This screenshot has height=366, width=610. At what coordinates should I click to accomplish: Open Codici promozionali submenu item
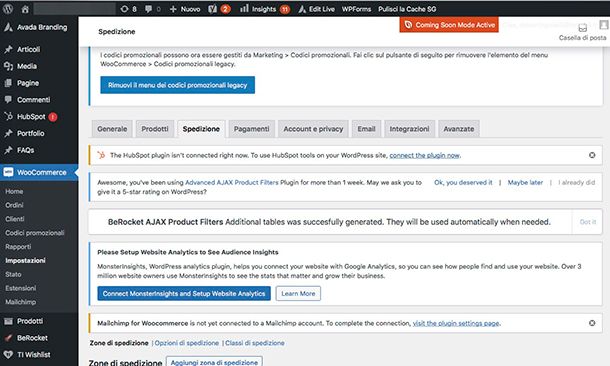click(35, 233)
